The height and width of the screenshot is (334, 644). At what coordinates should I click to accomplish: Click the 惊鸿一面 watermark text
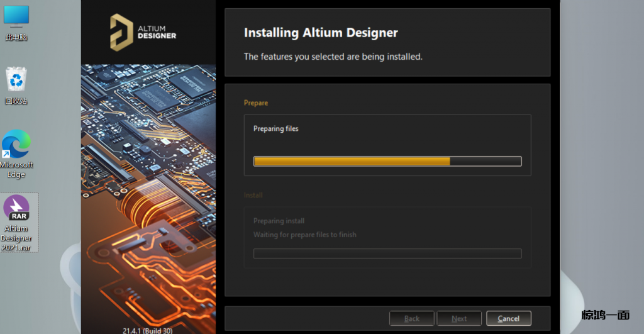(x=605, y=315)
